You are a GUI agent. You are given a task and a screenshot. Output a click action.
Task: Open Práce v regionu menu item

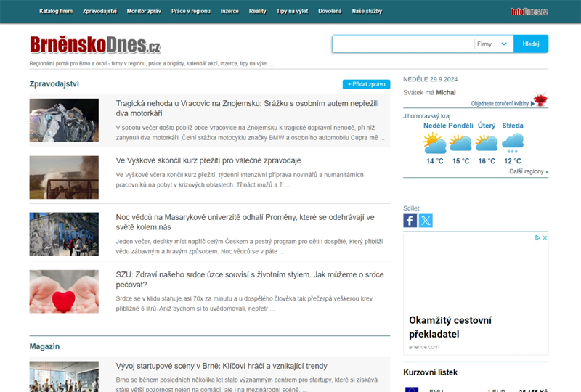(x=191, y=11)
